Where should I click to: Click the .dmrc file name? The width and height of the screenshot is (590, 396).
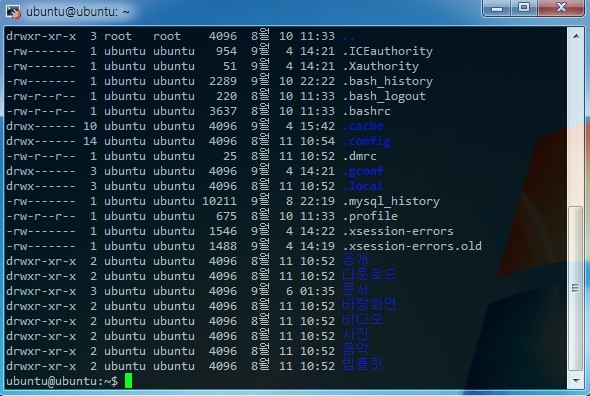coord(360,156)
